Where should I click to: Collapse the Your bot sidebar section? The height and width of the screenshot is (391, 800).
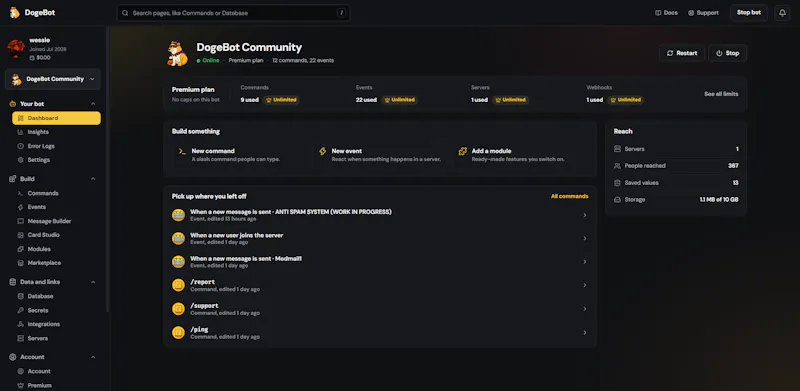click(x=93, y=104)
